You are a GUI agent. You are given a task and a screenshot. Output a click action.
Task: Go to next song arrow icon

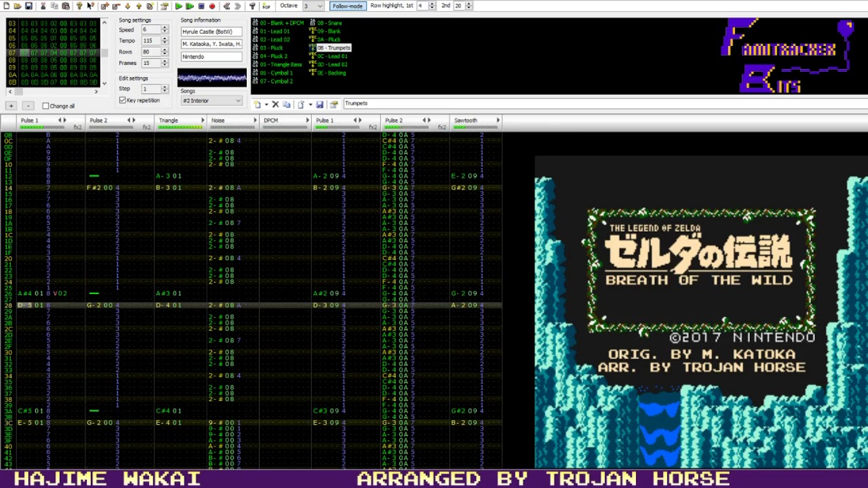[x=237, y=6]
